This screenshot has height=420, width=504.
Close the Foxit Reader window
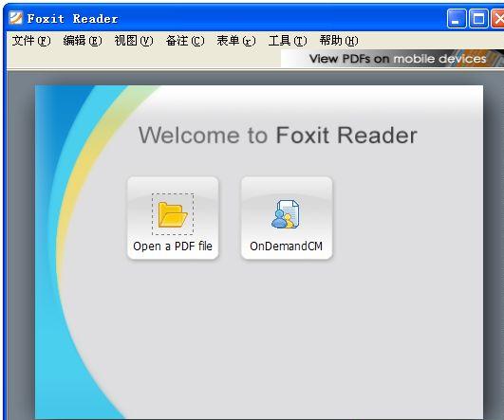(x=498, y=18)
